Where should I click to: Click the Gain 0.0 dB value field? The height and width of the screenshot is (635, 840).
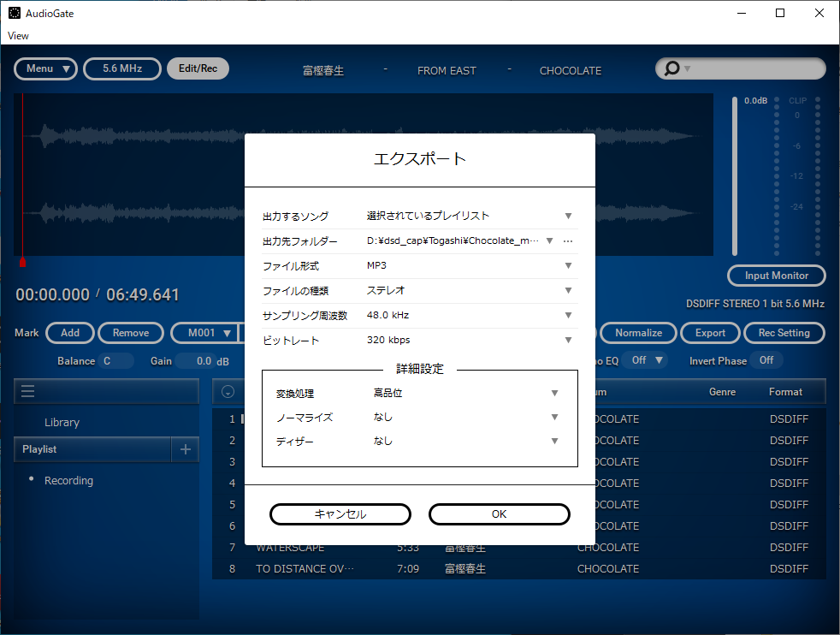[x=197, y=361]
